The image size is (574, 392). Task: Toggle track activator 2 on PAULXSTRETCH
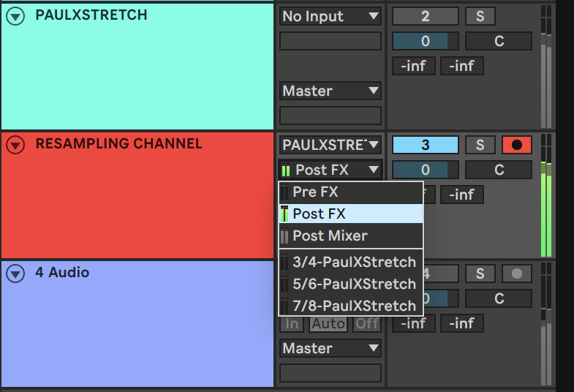point(425,16)
